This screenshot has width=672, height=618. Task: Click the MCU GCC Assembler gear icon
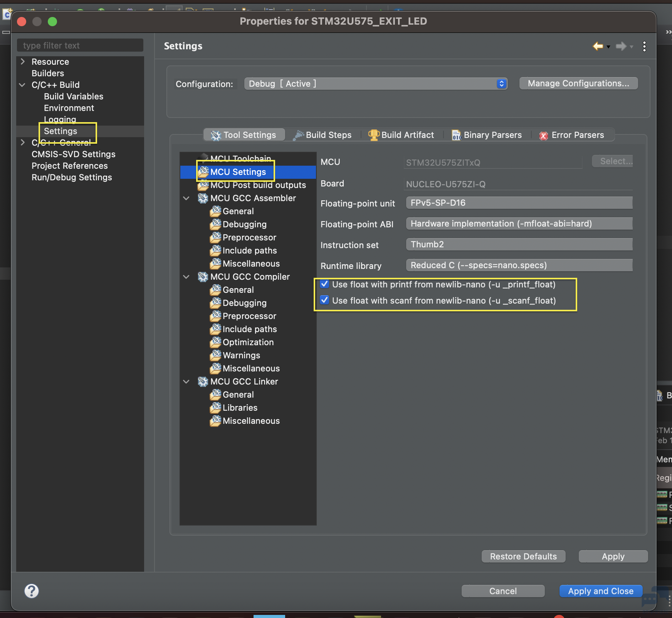tap(203, 198)
